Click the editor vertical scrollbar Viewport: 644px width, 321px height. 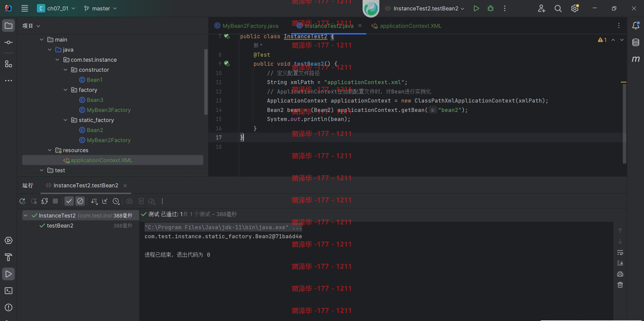[625, 123]
